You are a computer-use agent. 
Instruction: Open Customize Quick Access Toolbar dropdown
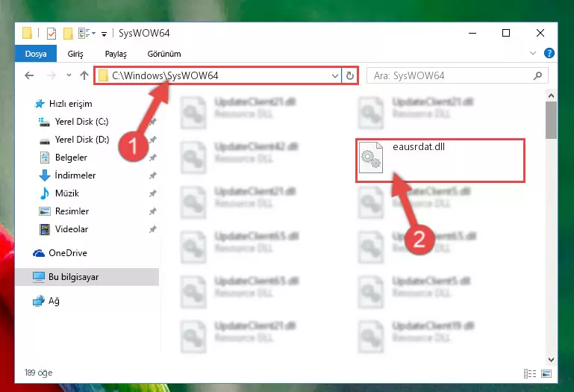pyautogui.click(x=104, y=34)
